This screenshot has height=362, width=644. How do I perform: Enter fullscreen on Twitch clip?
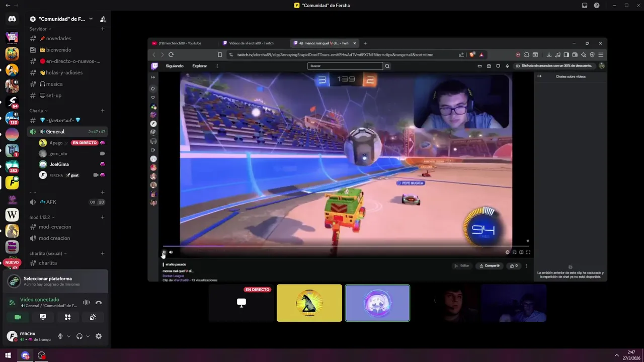coord(528,252)
